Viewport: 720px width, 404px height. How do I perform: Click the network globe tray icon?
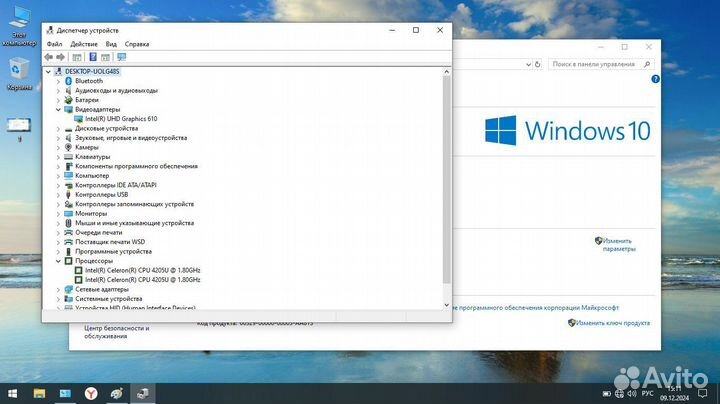tap(619, 393)
